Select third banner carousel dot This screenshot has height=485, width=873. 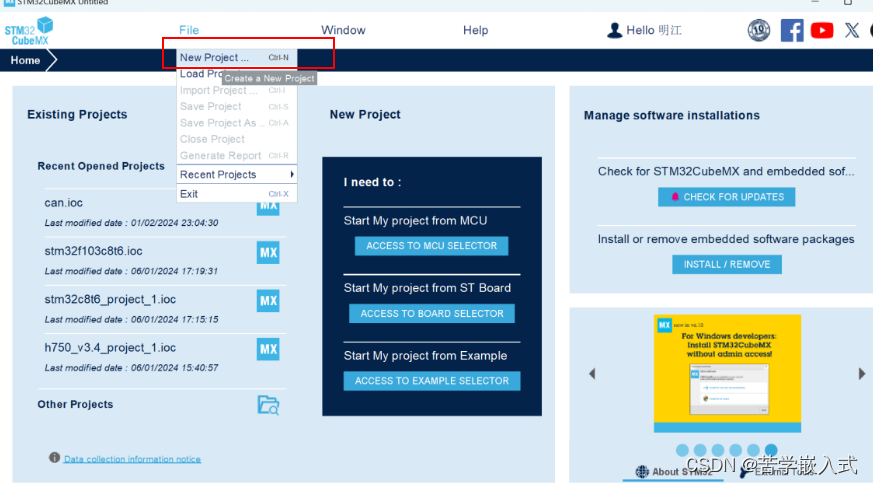(718, 450)
